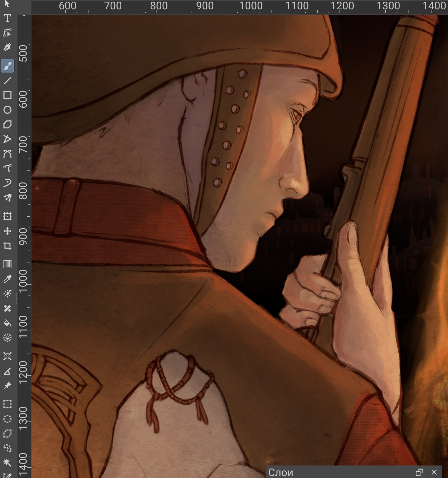Pick the Bezier Curve tool
The image size is (448, 478).
7,154
